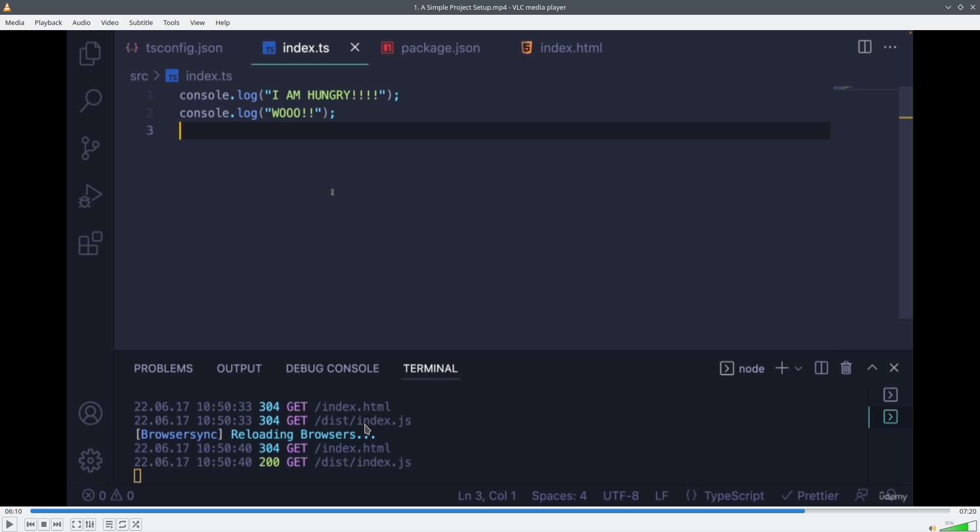Image resolution: width=980 pixels, height=532 pixels.
Task: Click the Accounts icon in the activity bar
Action: [90, 414]
